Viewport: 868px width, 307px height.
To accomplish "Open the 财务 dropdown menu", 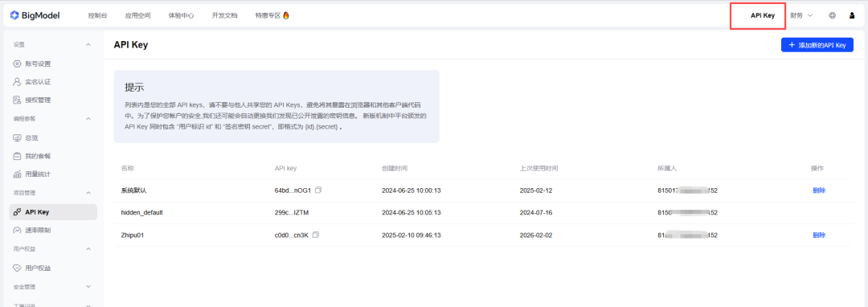I will pyautogui.click(x=801, y=15).
